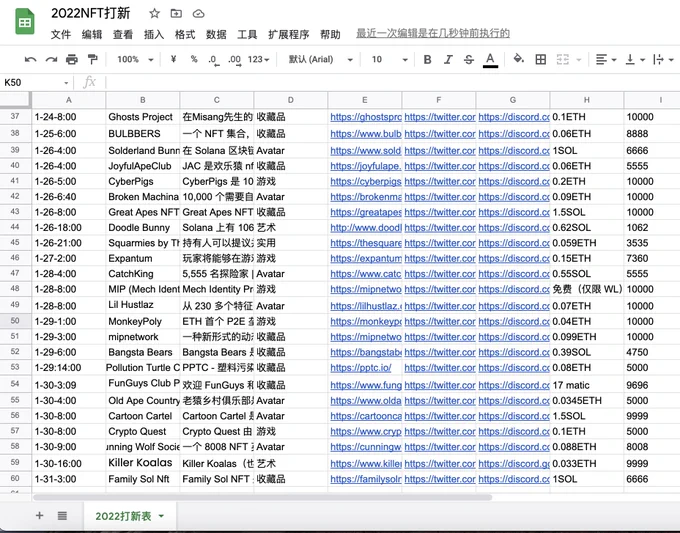Open Ghosts Project website link
Screen dimensions: 680x533
[366, 117]
